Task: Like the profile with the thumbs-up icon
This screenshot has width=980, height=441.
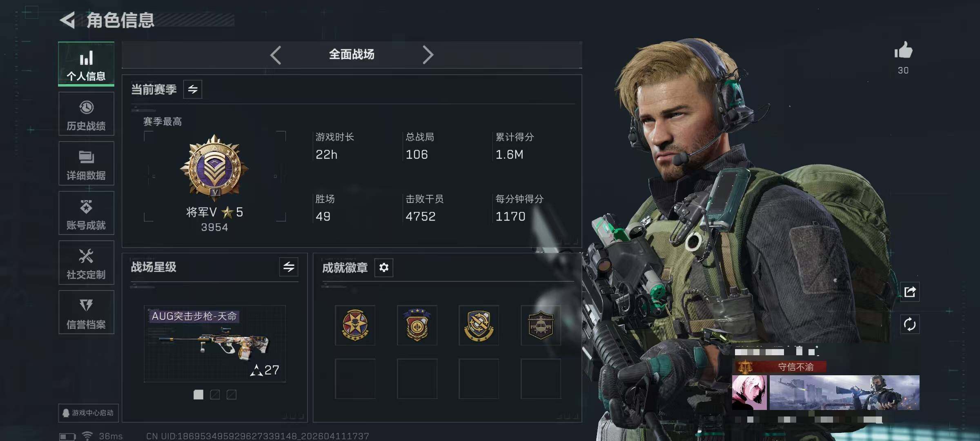Action: 903,51
